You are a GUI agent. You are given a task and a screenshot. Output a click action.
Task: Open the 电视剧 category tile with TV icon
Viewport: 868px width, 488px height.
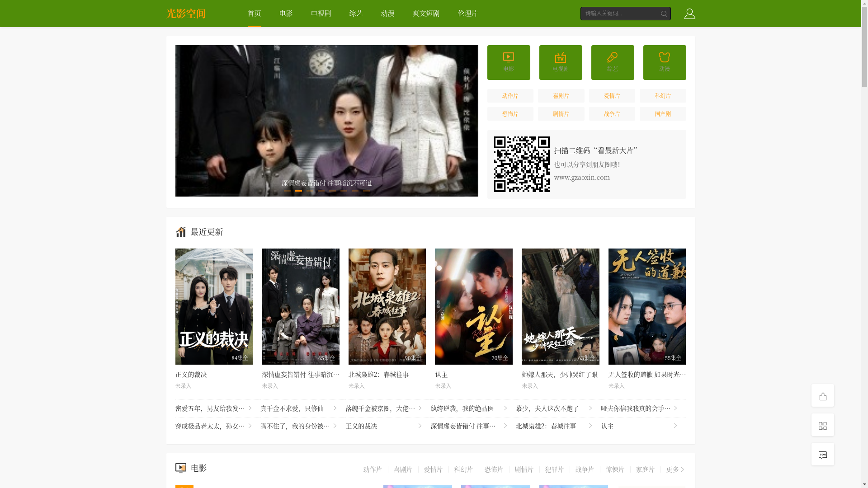coord(561,62)
